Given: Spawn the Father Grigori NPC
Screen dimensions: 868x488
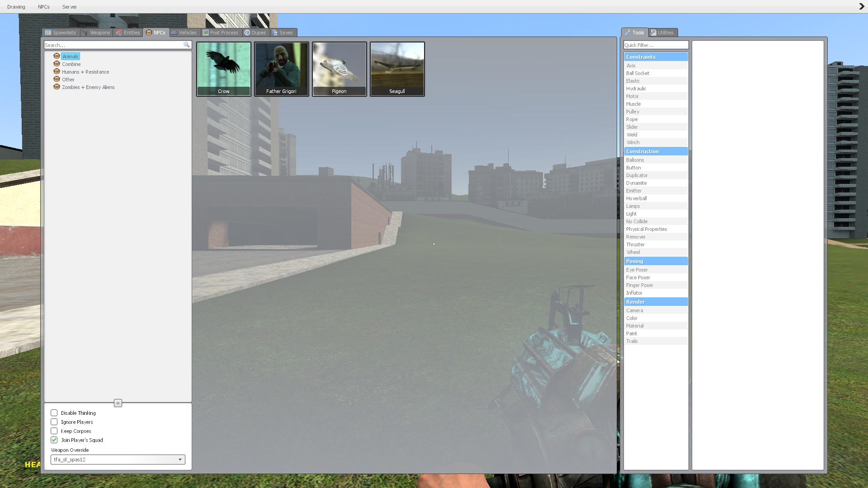Looking at the screenshot, I should [x=282, y=69].
